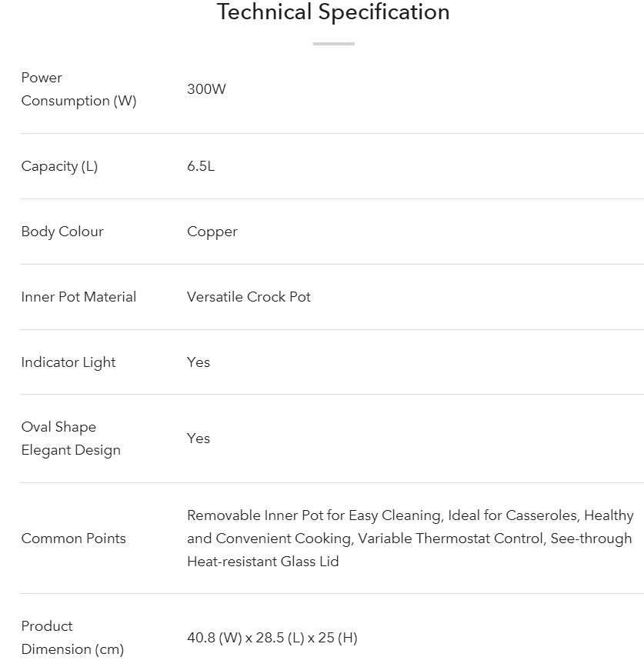Select the Oval Shape Elegant Design label

pos(71,439)
